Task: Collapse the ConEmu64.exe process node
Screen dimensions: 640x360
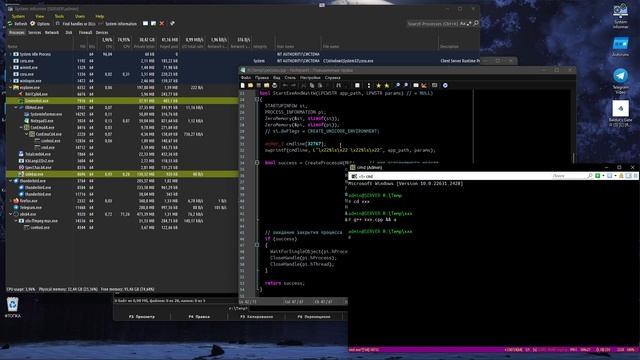Action: tap(21, 127)
